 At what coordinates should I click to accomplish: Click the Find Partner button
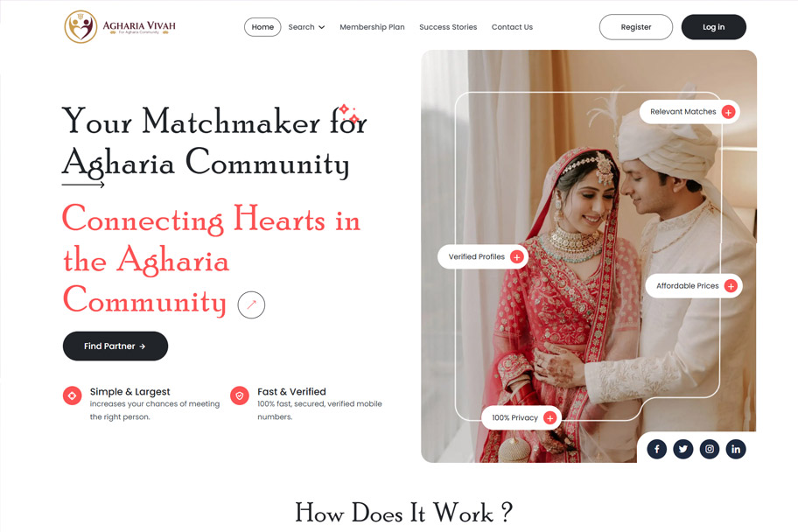click(x=115, y=346)
